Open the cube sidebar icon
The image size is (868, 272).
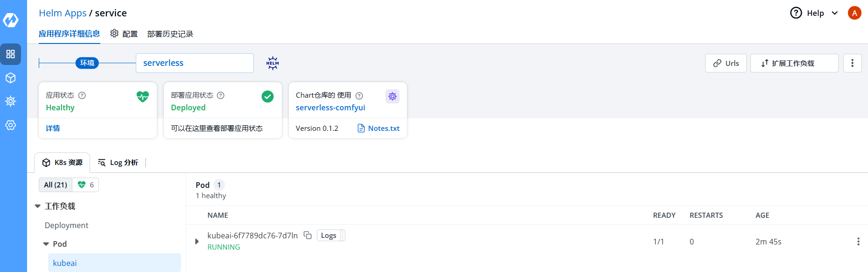[11, 78]
